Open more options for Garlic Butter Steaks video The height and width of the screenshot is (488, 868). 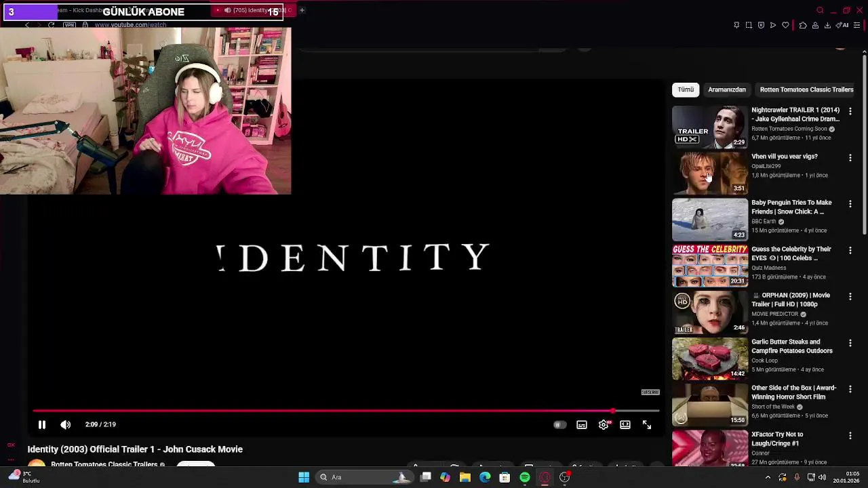850,343
